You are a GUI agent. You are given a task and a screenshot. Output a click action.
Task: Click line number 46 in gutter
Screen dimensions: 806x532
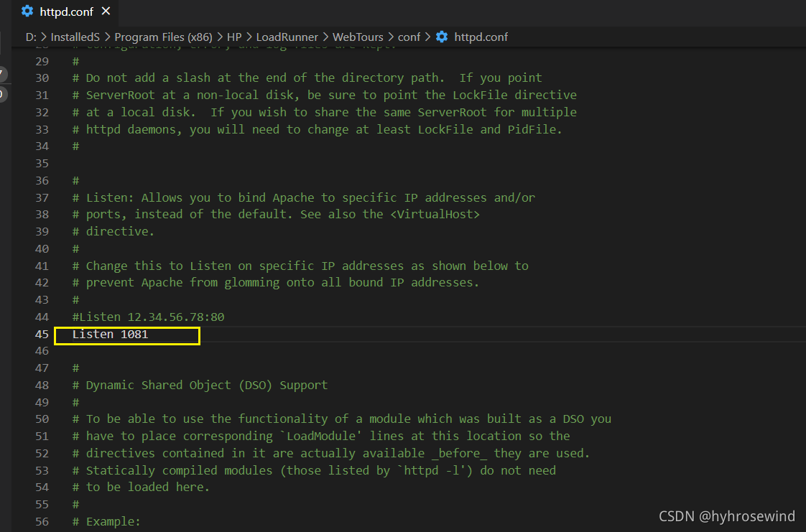(x=42, y=351)
